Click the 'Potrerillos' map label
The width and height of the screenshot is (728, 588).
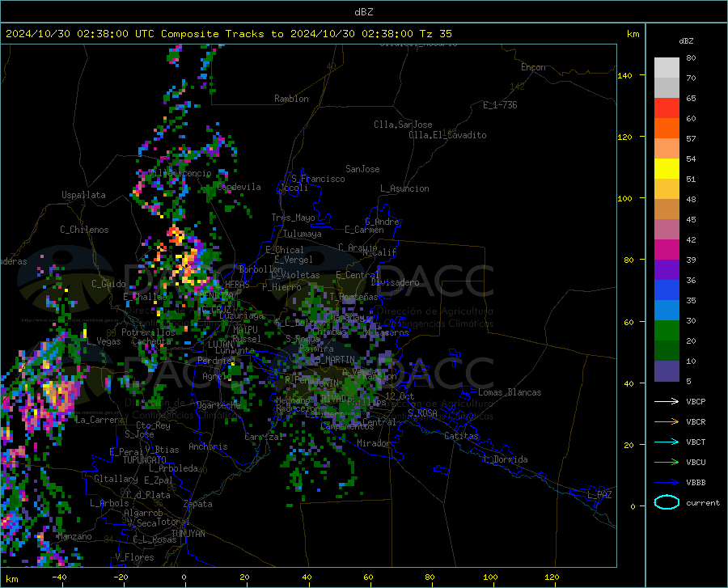(x=148, y=332)
